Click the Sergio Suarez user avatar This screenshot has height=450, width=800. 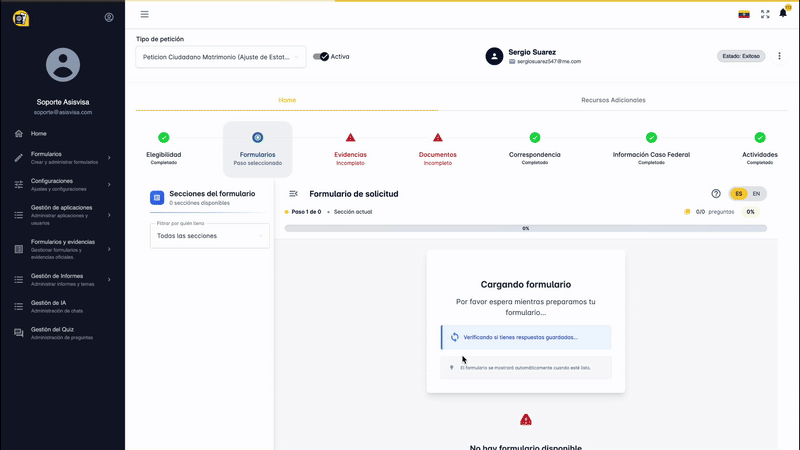point(494,56)
